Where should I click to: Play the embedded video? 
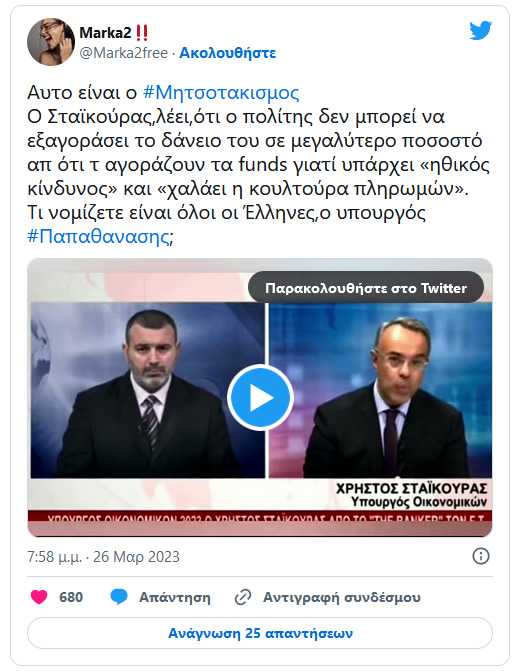[x=260, y=398]
